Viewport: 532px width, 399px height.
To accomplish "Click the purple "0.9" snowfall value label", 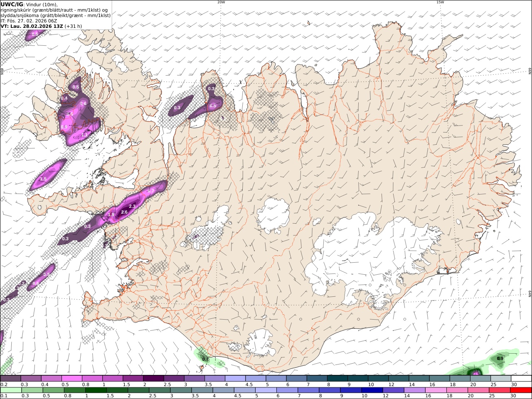I will tap(64, 127).
